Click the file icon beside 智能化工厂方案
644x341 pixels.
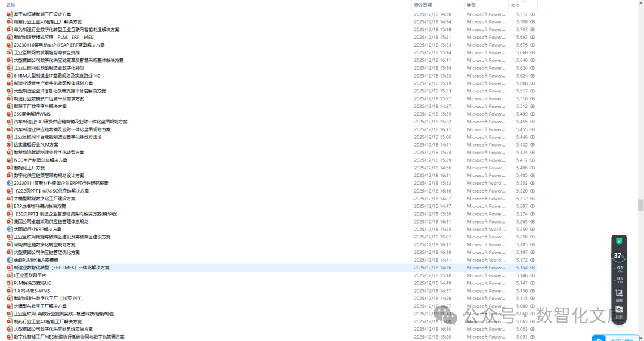click(x=10, y=168)
